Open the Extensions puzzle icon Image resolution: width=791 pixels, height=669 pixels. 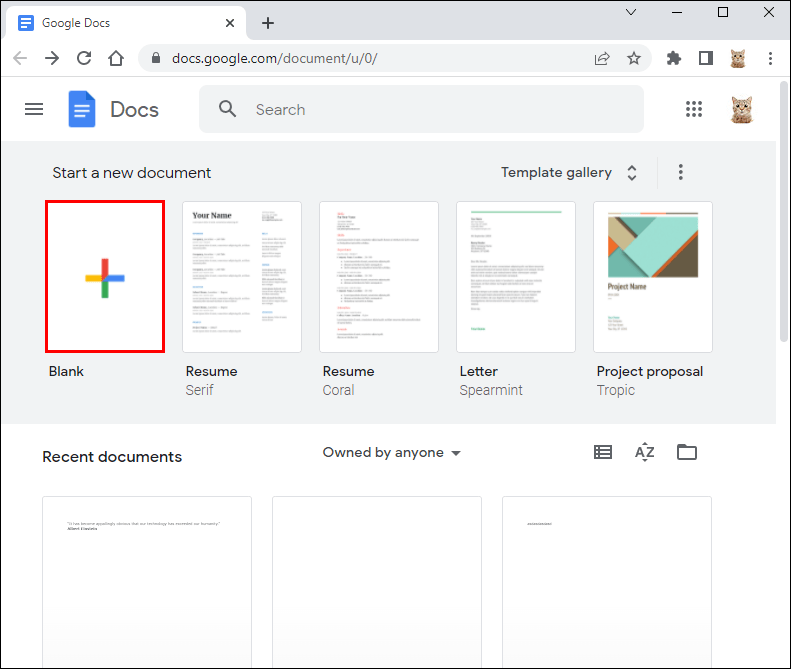tap(673, 59)
